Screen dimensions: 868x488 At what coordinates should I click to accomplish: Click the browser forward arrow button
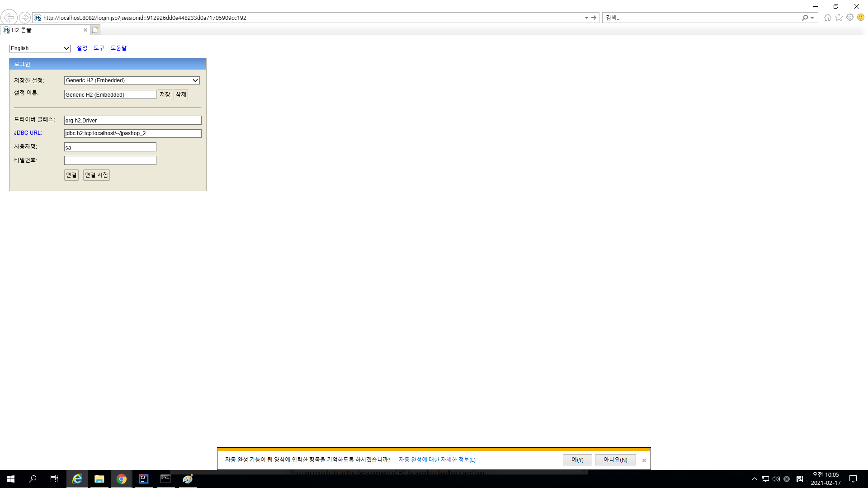[x=25, y=18]
